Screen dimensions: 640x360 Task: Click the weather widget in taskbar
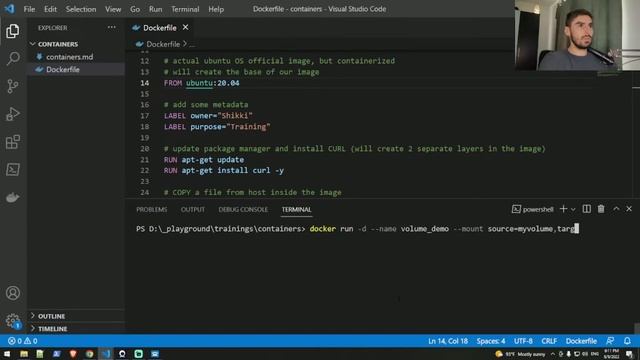[520, 354]
